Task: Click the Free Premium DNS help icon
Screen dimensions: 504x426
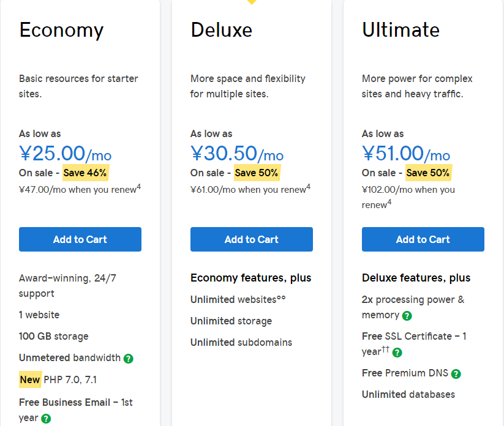Action: (x=456, y=373)
